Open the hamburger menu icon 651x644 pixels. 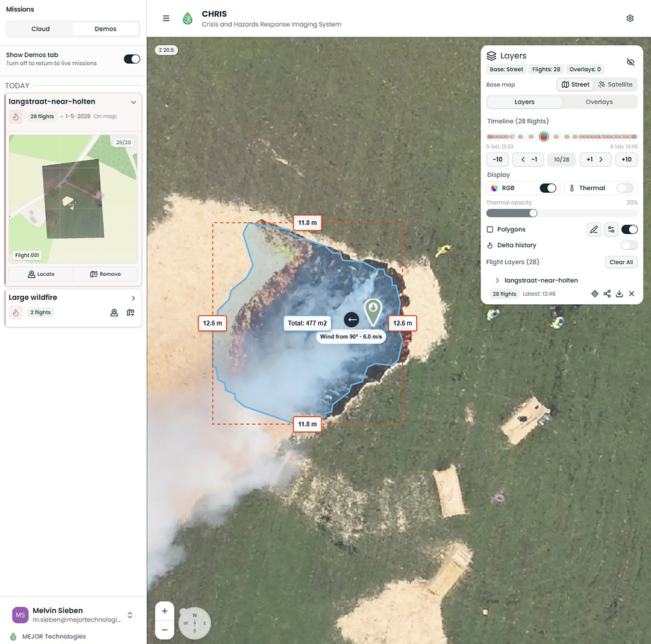pos(166,19)
